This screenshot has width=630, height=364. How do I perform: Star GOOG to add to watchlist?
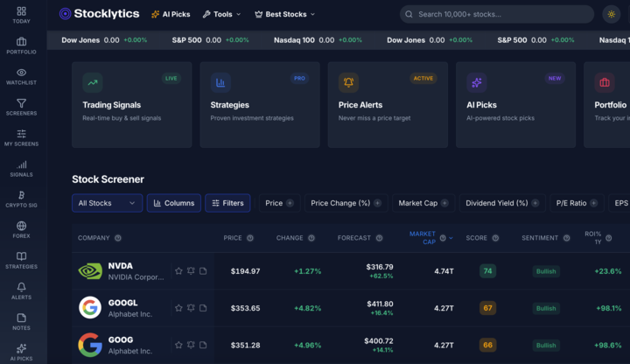[x=178, y=345]
